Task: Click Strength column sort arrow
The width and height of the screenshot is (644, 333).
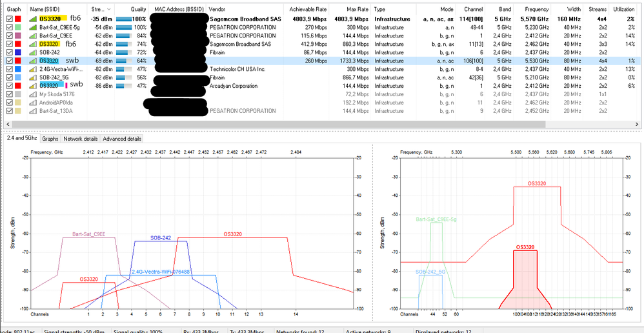Action: [x=108, y=10]
